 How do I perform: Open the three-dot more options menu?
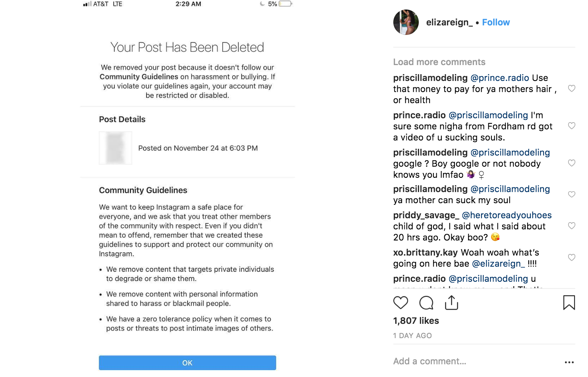tap(569, 362)
